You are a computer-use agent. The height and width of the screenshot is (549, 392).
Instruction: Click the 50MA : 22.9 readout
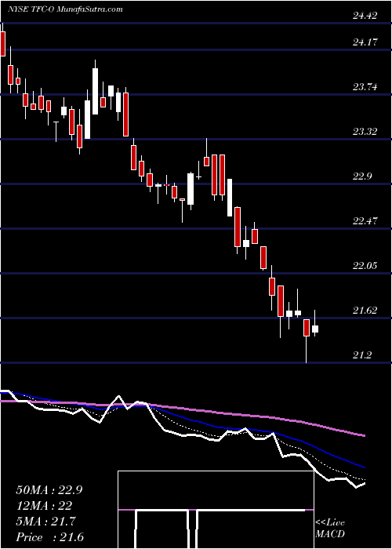point(49,490)
